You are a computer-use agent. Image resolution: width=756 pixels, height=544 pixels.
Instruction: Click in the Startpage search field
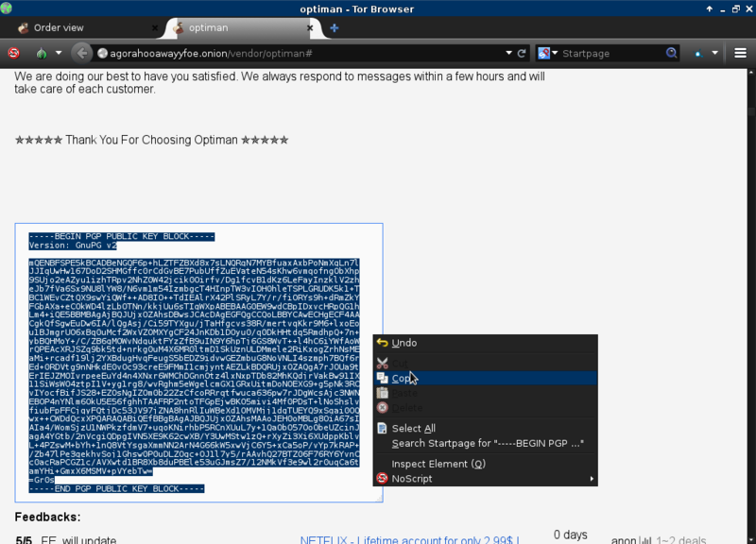click(x=610, y=54)
